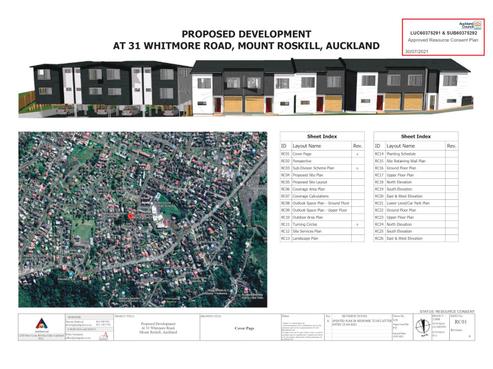This screenshot has height=369, width=493.
Task: Click the RC26 'East & West Elevation' row
Action: (416, 238)
